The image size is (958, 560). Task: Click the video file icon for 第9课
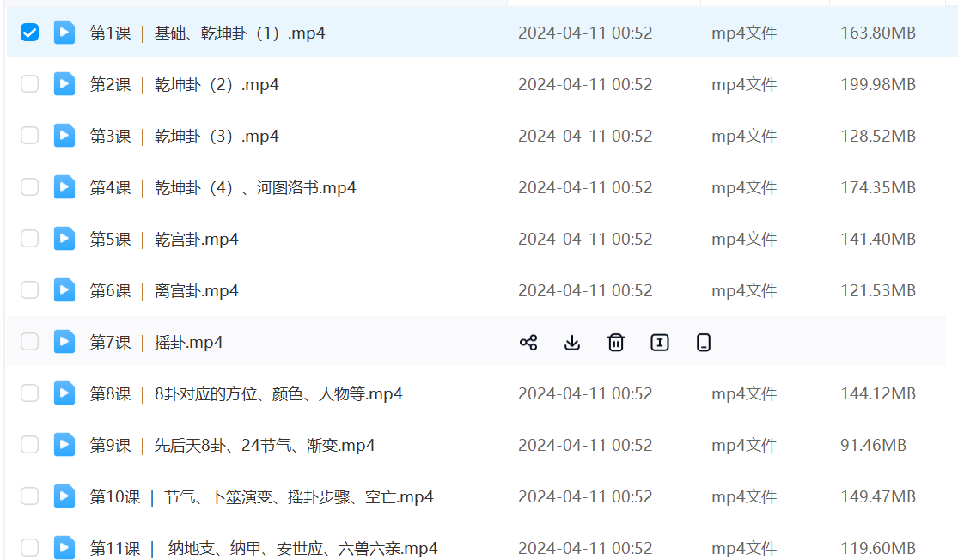click(64, 445)
